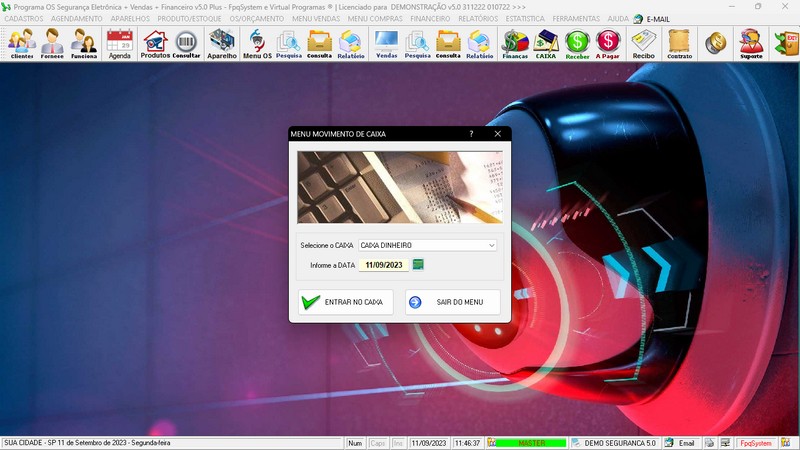Click the Email button in status bar
Screen dimensions: 800x450
pos(681,443)
